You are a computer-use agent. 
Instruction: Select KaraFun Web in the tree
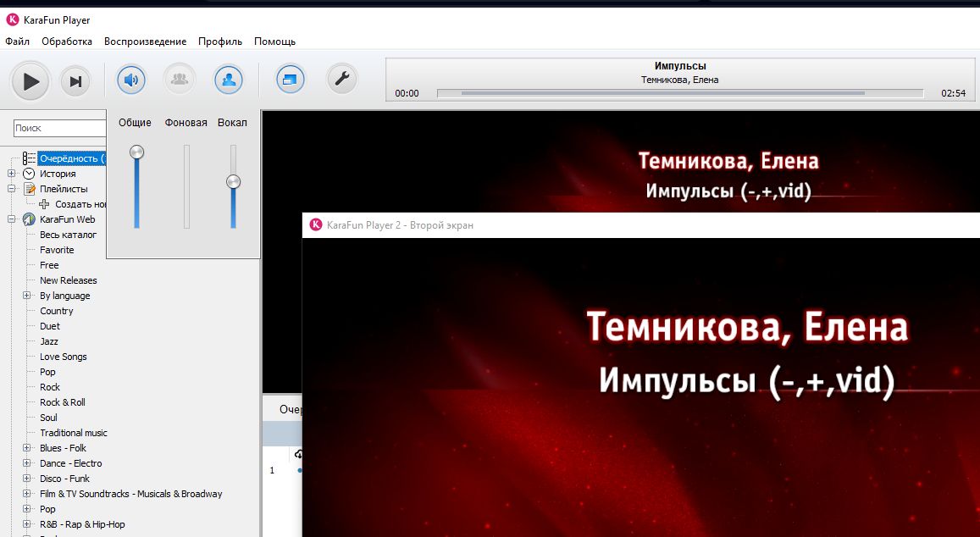point(68,219)
